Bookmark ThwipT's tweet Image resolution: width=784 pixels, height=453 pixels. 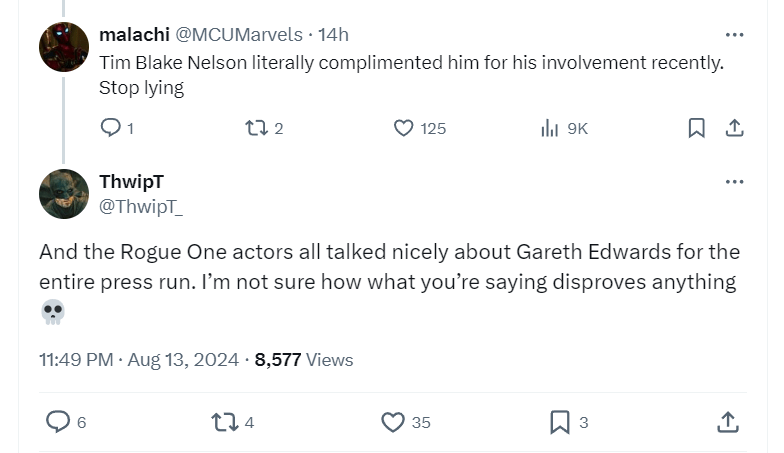tap(559, 422)
